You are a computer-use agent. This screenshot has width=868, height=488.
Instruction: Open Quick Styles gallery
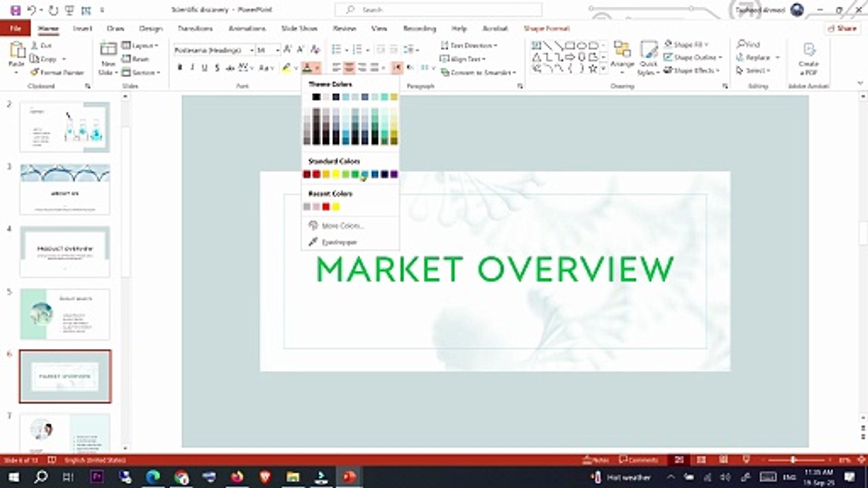tap(648, 57)
